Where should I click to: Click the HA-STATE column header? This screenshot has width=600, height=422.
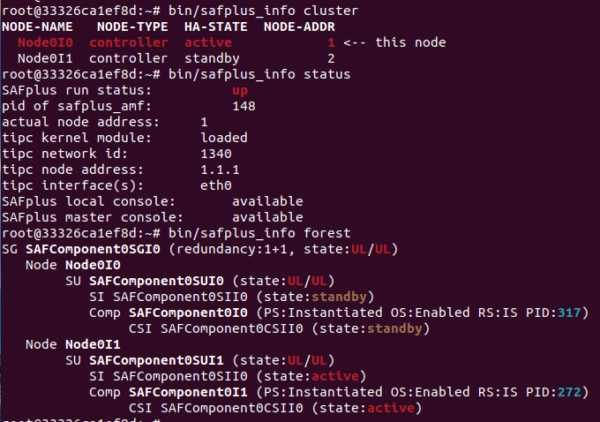[x=216, y=26]
